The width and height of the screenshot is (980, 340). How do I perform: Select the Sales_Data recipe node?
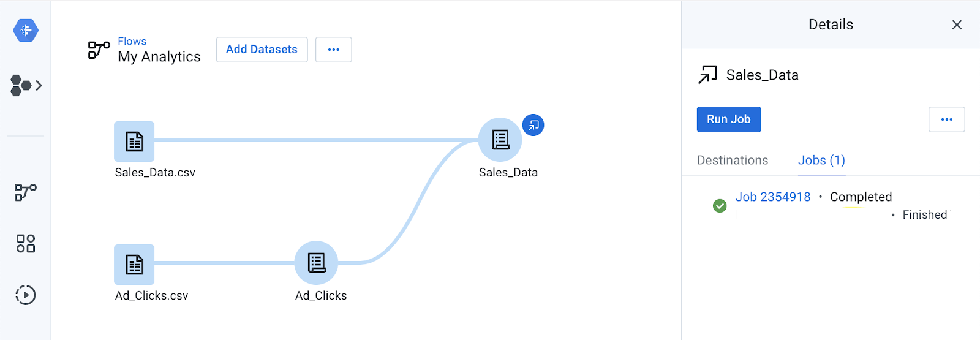click(x=500, y=140)
